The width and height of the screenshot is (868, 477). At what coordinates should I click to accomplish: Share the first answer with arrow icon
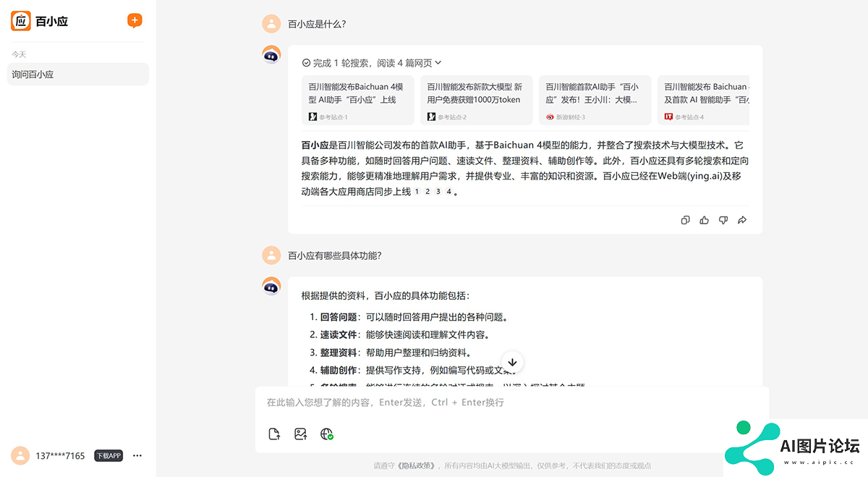[742, 220]
